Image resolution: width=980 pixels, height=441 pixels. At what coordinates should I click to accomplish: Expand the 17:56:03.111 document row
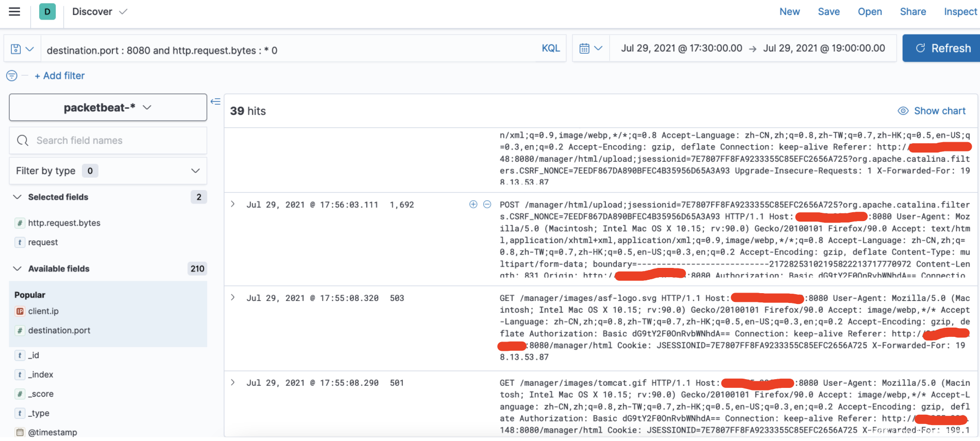pos(233,205)
